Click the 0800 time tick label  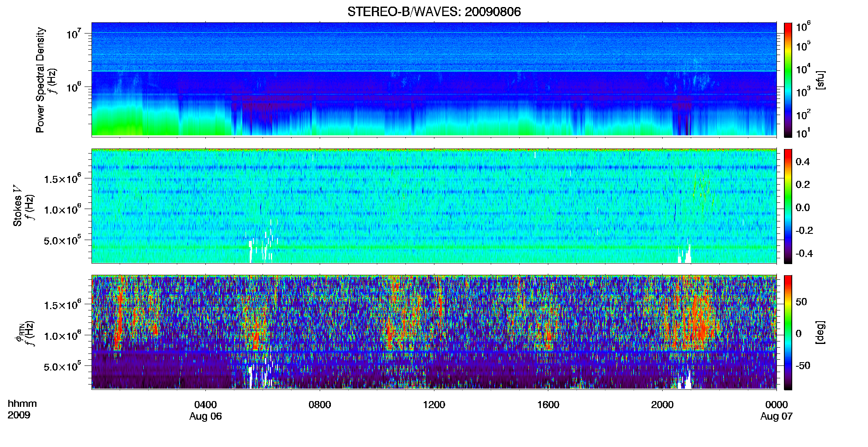(320, 404)
